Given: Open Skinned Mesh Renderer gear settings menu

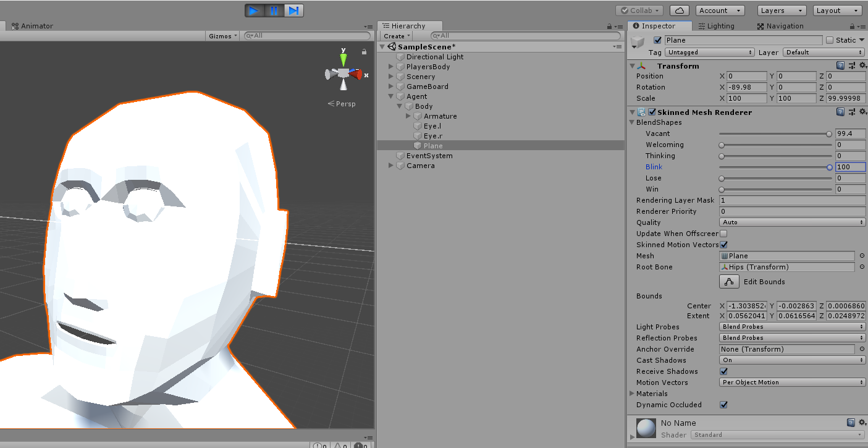Looking at the screenshot, I should tap(862, 112).
